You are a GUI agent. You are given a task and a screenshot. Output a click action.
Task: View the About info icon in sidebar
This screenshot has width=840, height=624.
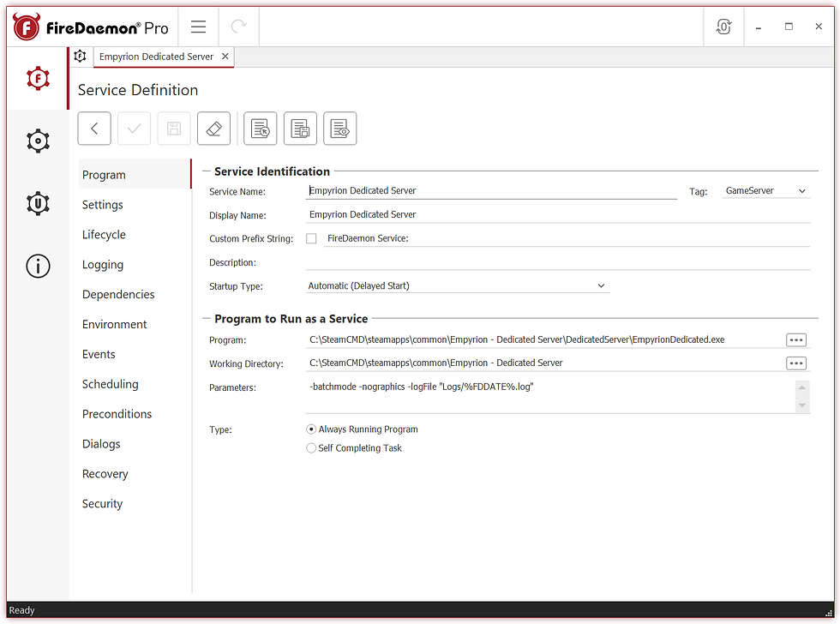38,266
